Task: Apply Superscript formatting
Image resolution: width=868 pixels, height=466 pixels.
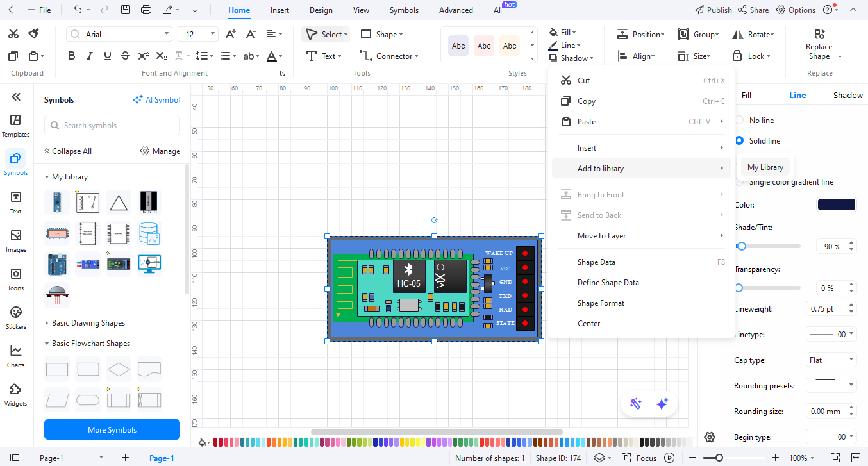Action: 144,56
